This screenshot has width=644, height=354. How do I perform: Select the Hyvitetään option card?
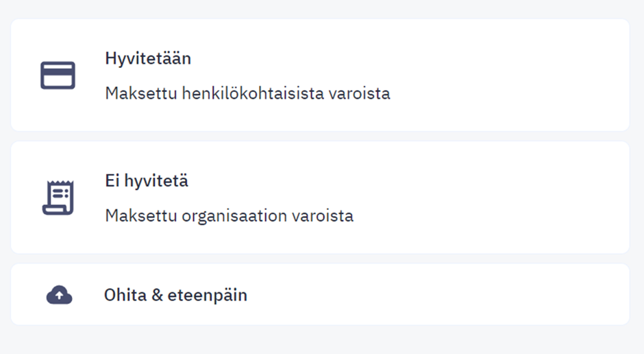tap(320, 75)
